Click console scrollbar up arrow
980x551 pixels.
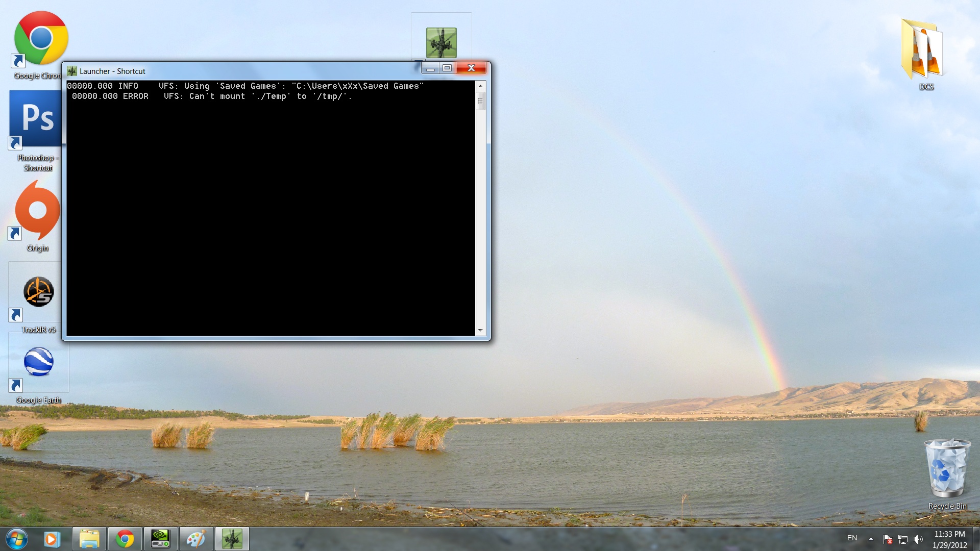(x=480, y=86)
